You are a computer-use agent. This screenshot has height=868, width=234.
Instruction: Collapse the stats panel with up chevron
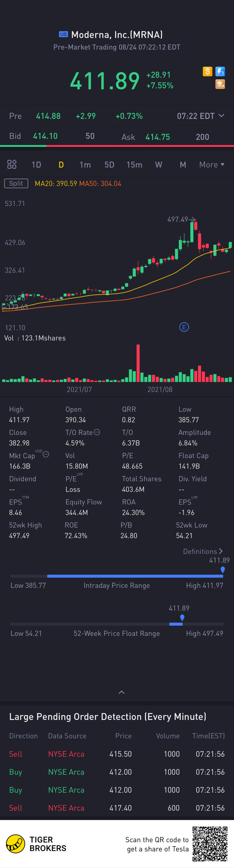pos(122,692)
